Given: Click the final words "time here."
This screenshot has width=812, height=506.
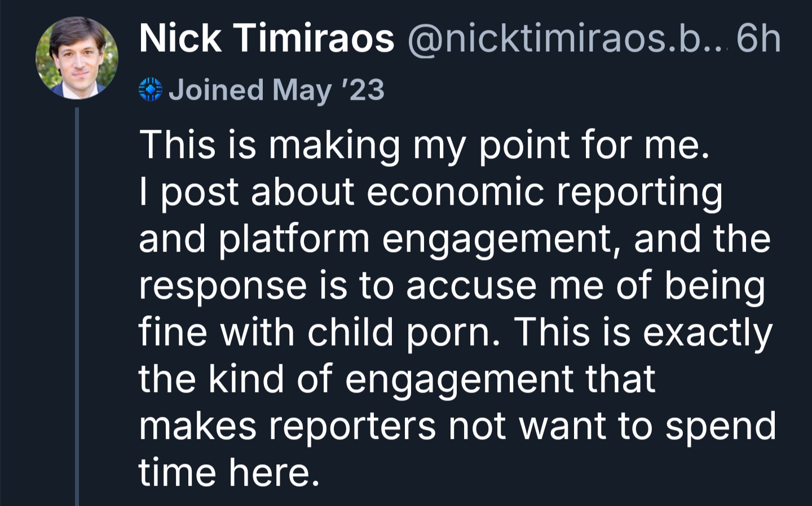Looking at the screenshot, I should coord(228,472).
